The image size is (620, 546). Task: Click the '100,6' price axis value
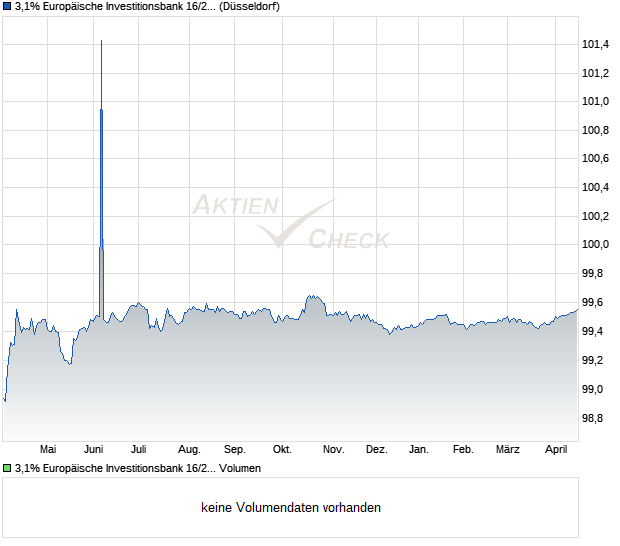tap(596, 159)
